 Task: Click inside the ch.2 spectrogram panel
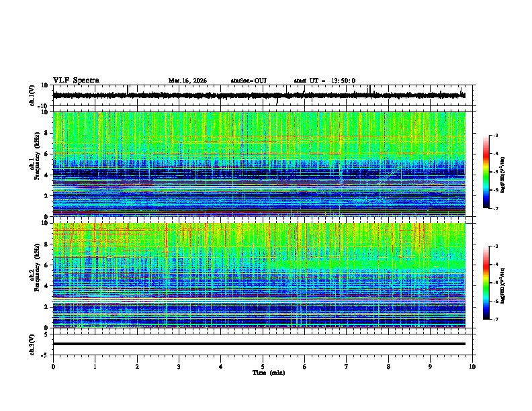259,275
